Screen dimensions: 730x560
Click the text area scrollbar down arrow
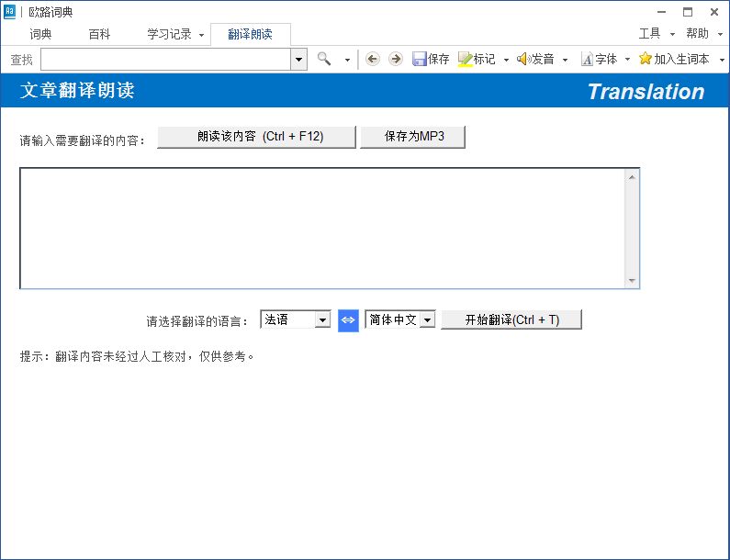click(632, 281)
